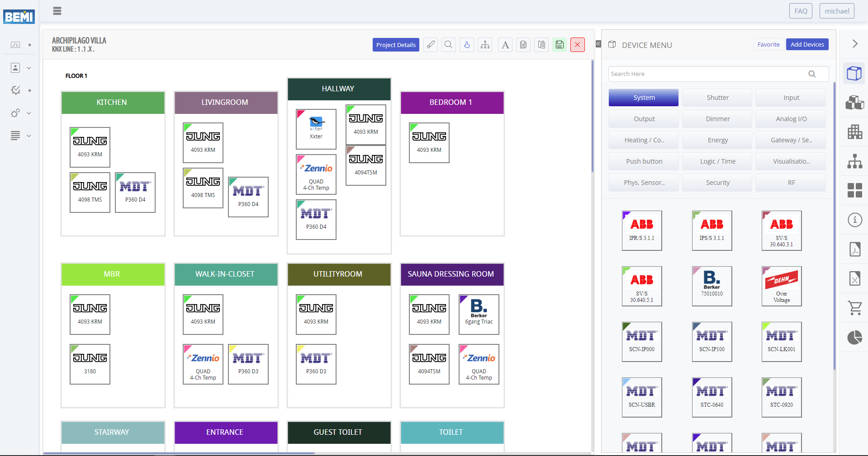868x456 pixels.
Task: Click the text 'A' tool icon
Action: pyautogui.click(x=505, y=45)
